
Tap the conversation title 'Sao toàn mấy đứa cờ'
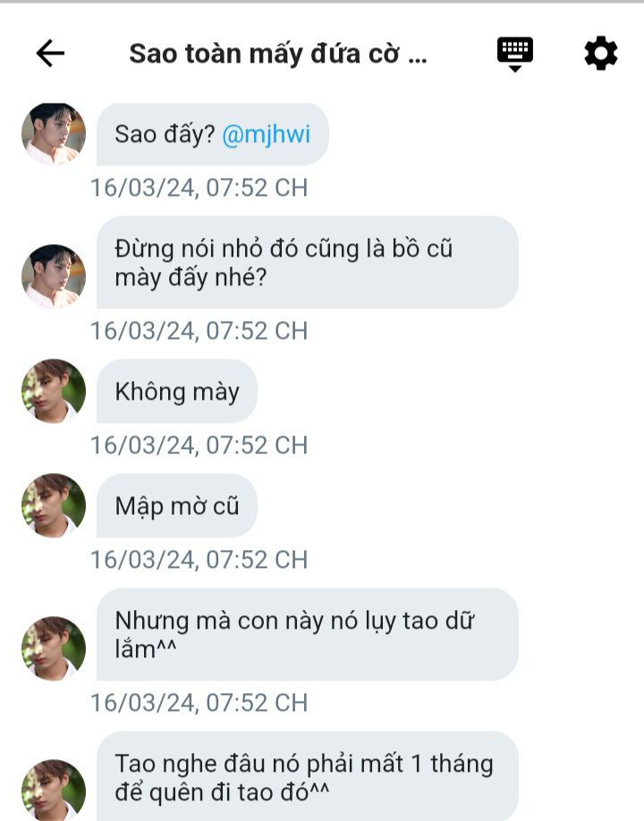coord(278,54)
